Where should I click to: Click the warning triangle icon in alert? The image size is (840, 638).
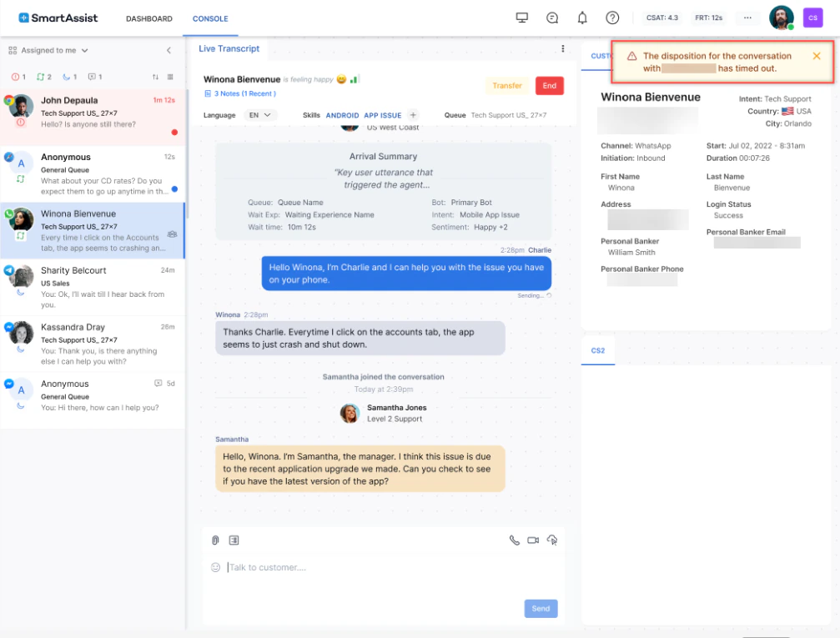[632, 56]
